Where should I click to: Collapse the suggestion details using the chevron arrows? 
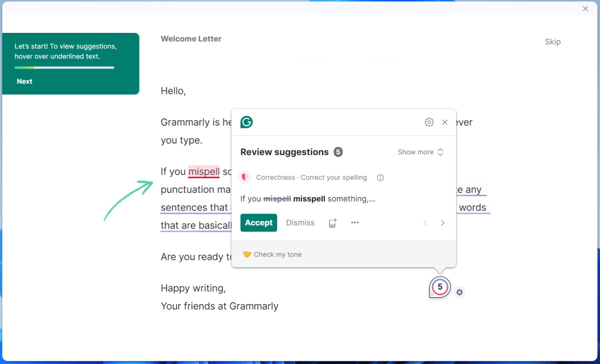point(440,152)
